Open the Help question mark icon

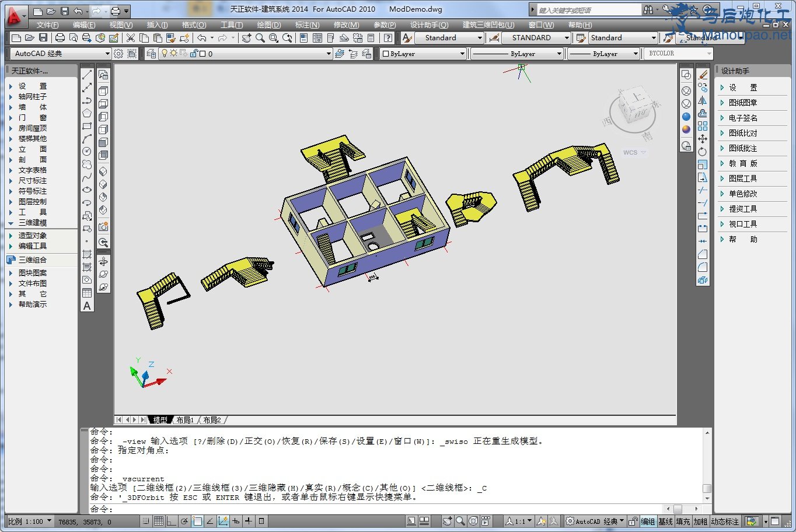(x=388, y=38)
